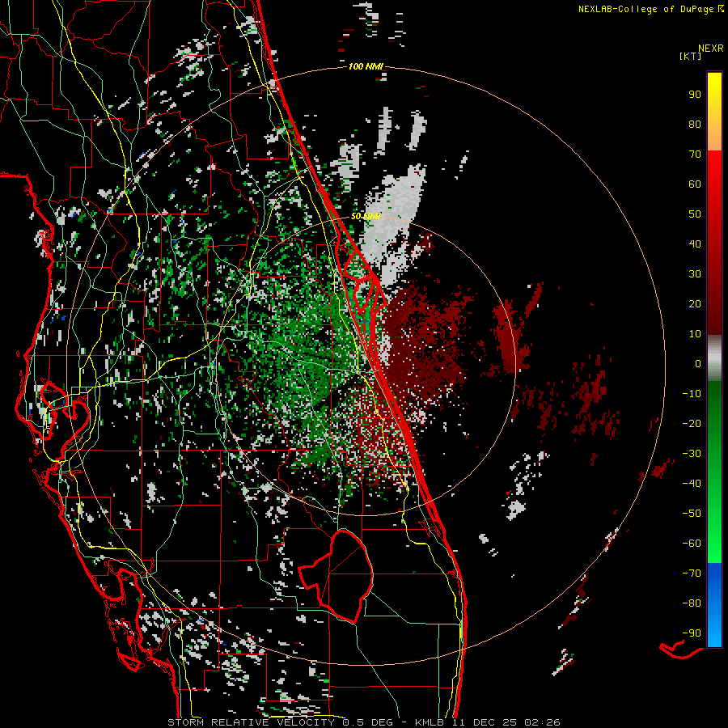
Task: Select the 100 NMI range ring label
Action: click(366, 66)
